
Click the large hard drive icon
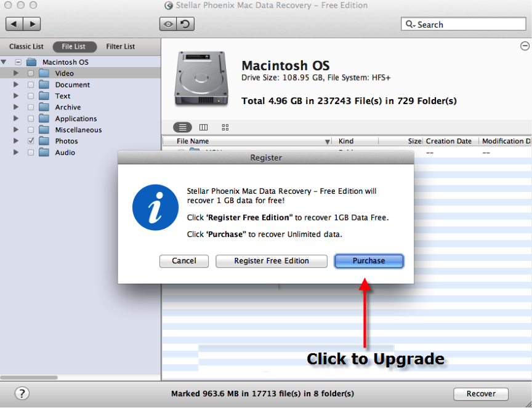point(201,79)
